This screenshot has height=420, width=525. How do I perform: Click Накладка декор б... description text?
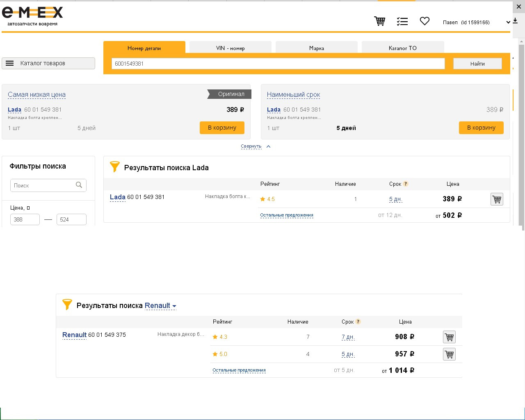tap(181, 334)
